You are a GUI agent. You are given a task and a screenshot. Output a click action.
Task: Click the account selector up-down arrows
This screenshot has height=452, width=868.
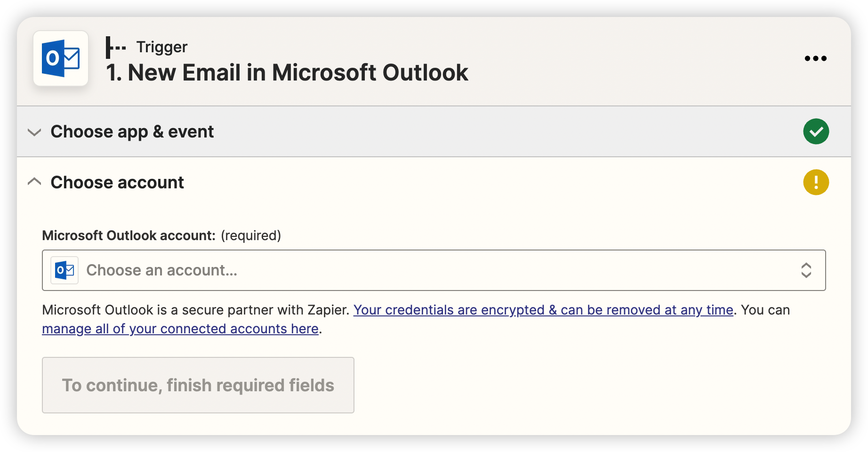[x=806, y=270]
